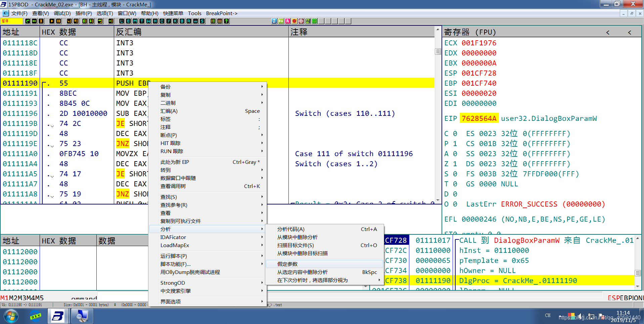Image resolution: width=644 pixels, height=324 pixels.
Task: Select 此处为新 EIP menu entry
Action: tap(208, 162)
